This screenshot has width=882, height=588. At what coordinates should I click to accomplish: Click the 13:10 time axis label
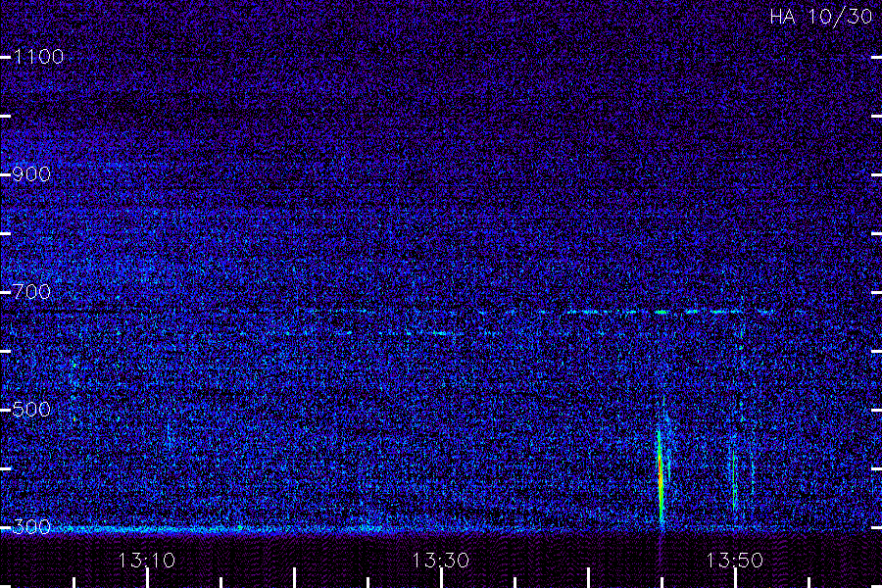147,561
